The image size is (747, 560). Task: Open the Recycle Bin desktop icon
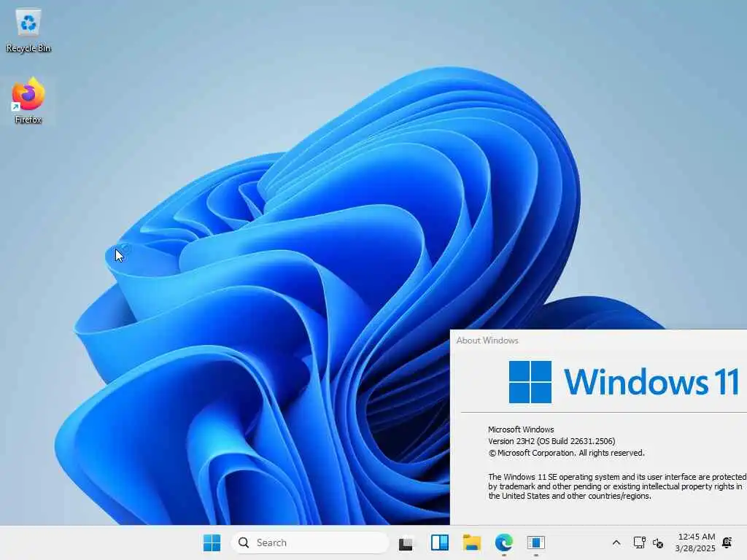tap(28, 30)
